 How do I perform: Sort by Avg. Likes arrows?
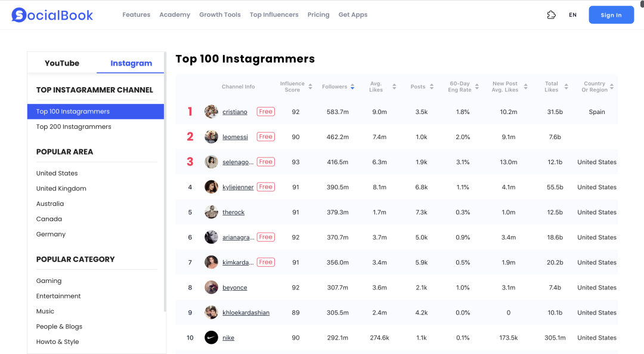click(394, 87)
